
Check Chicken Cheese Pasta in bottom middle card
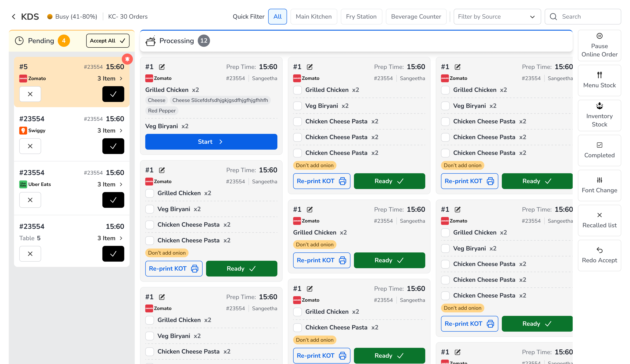297,327
